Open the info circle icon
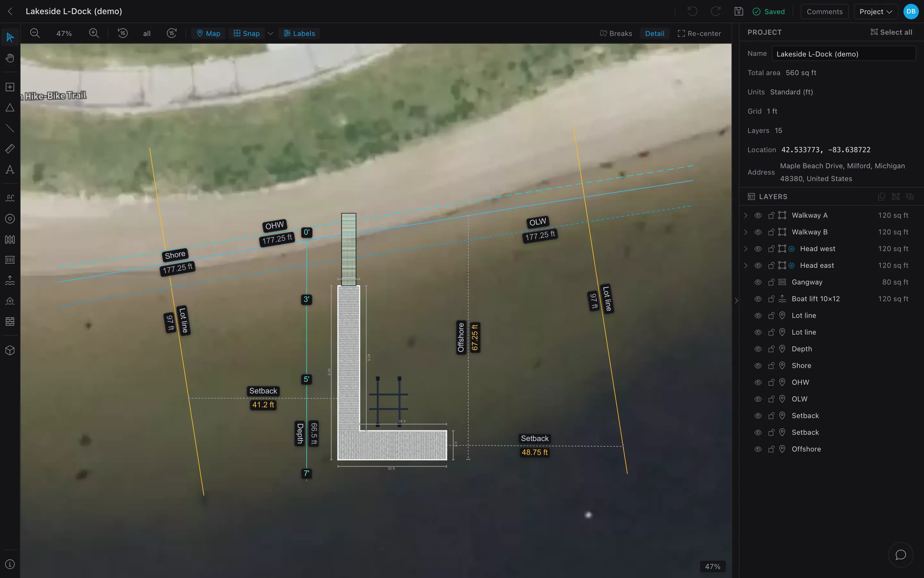Screen dimensions: 924x578 (10, 564)
